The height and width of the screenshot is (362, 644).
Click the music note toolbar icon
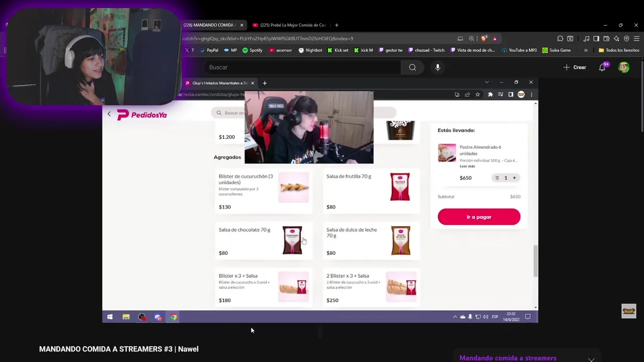[x=586, y=39]
